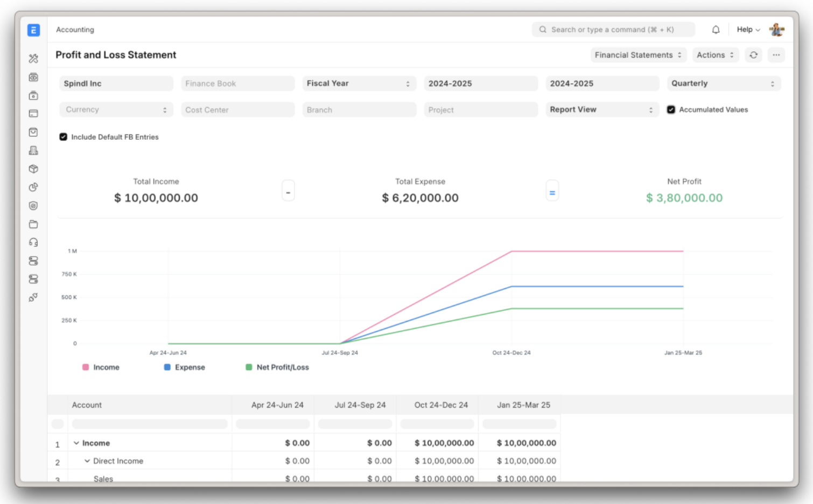813x504 pixels.
Task: Click the refresh report icon
Action: 753,55
